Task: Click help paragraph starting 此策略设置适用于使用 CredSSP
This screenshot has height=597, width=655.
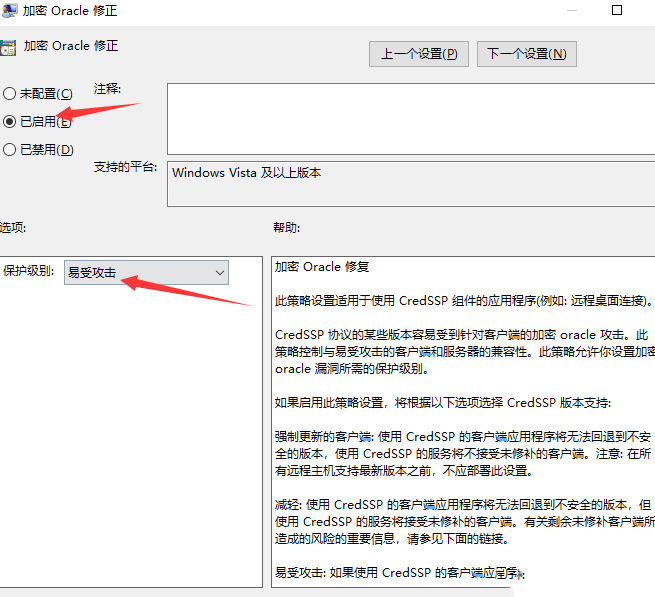Action: 463,300
